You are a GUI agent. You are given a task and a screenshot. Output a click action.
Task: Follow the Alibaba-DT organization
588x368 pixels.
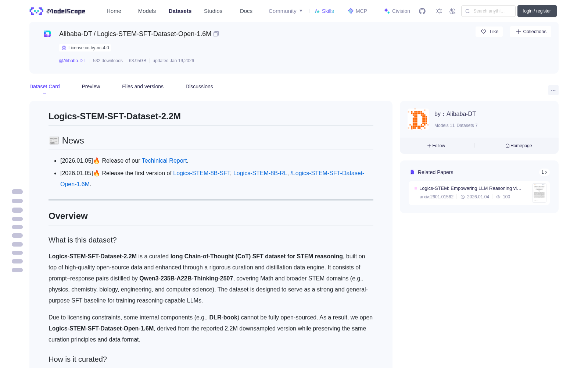click(x=436, y=146)
